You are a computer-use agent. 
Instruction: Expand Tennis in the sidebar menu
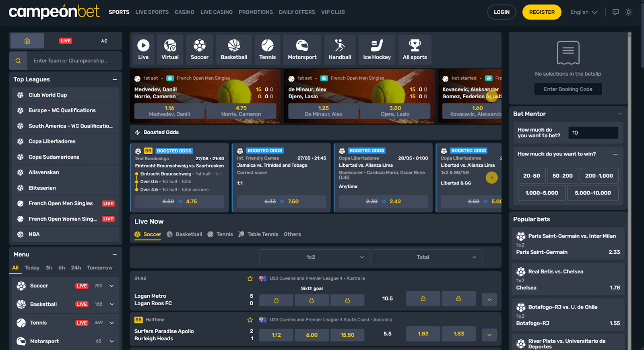click(111, 323)
